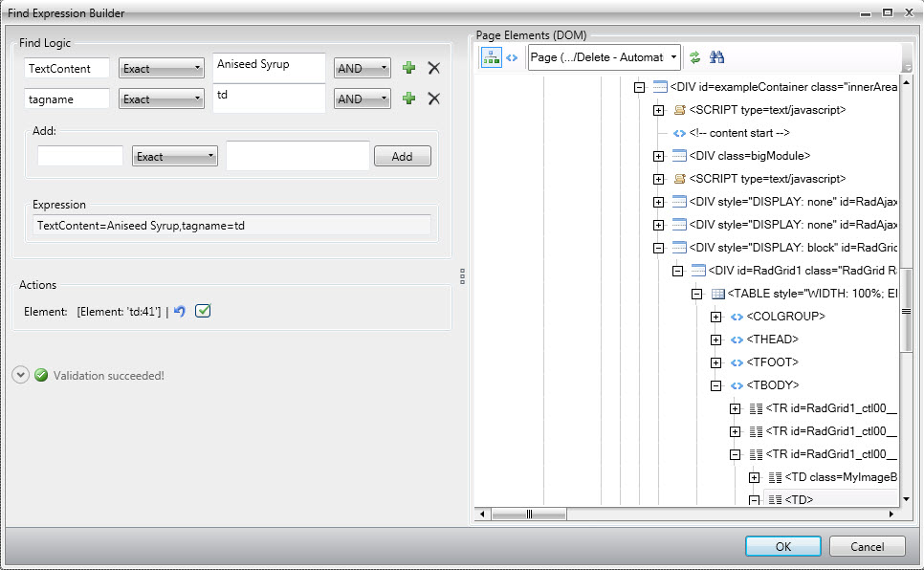Open the Exact dropdown for TextContent
The image size is (924, 570).
[162, 69]
